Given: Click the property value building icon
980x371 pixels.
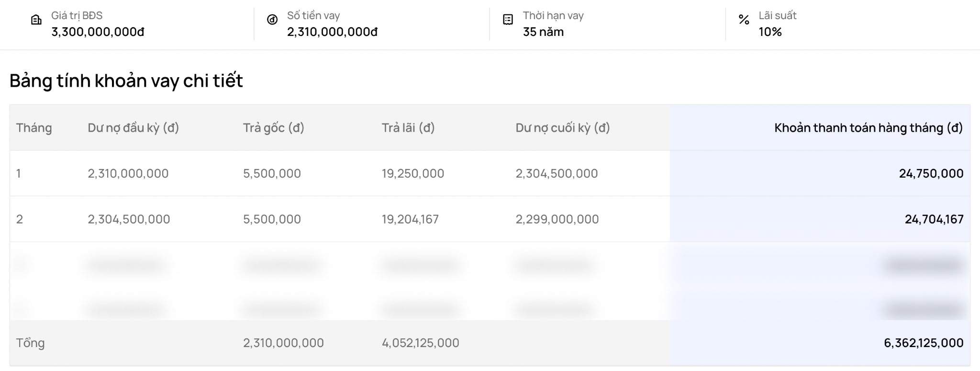Looking at the screenshot, I should (x=36, y=20).
